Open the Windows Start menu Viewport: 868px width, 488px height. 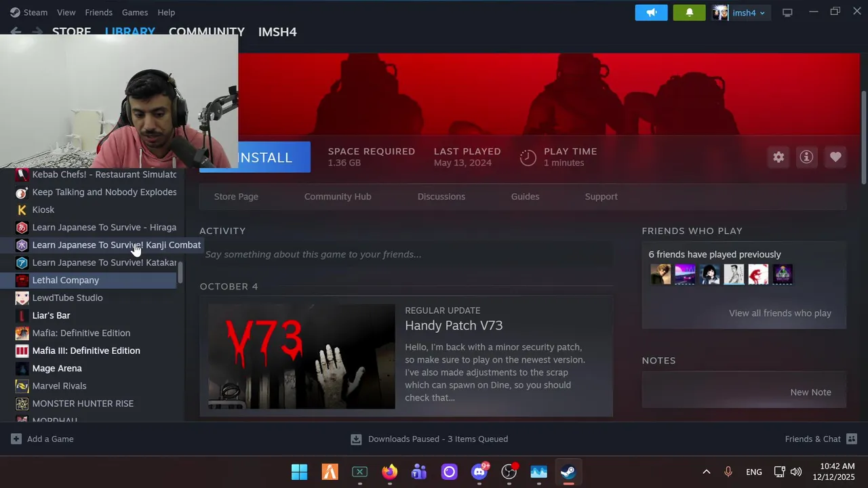point(299,472)
